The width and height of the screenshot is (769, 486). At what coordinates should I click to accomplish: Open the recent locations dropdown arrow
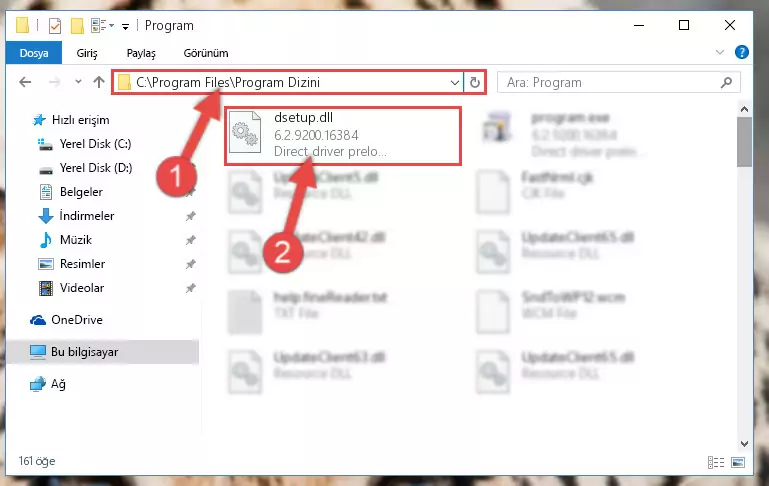click(78, 82)
